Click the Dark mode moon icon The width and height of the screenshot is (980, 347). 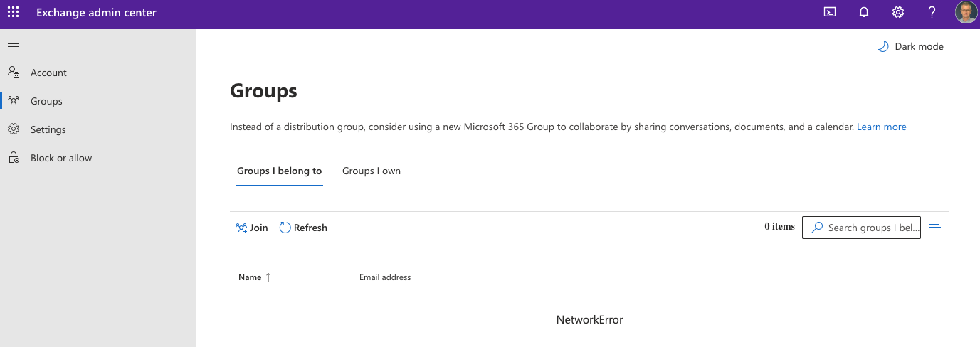pyautogui.click(x=883, y=46)
